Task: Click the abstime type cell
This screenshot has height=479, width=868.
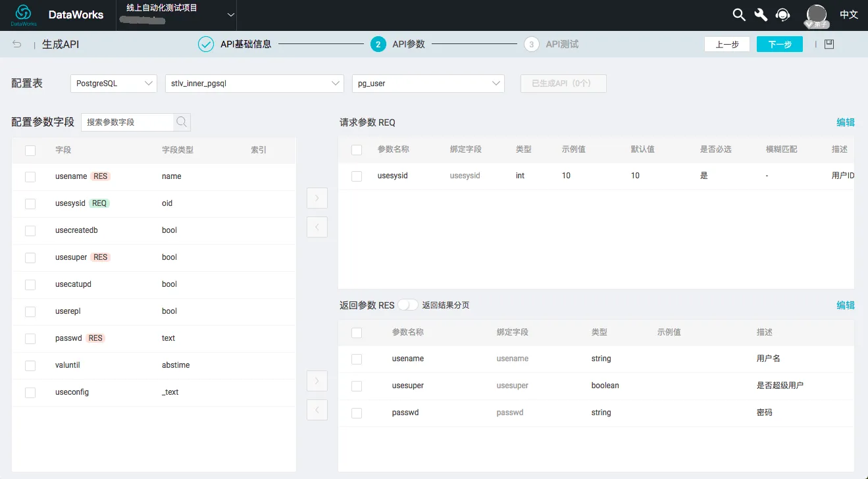Action: click(x=176, y=365)
